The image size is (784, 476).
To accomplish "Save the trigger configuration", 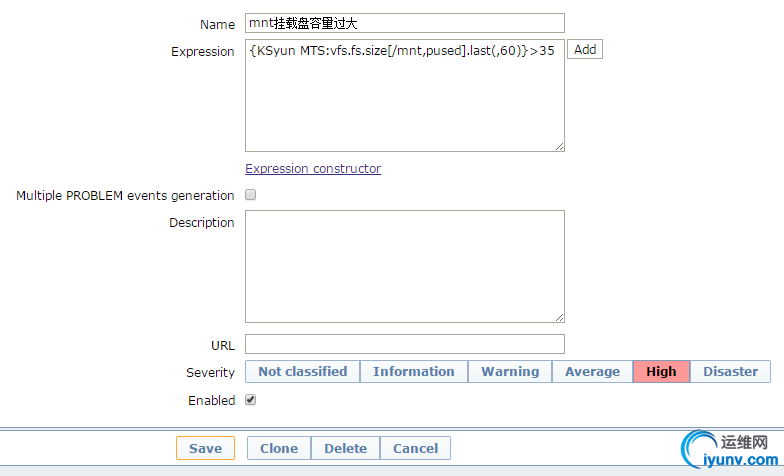I will 205,448.
